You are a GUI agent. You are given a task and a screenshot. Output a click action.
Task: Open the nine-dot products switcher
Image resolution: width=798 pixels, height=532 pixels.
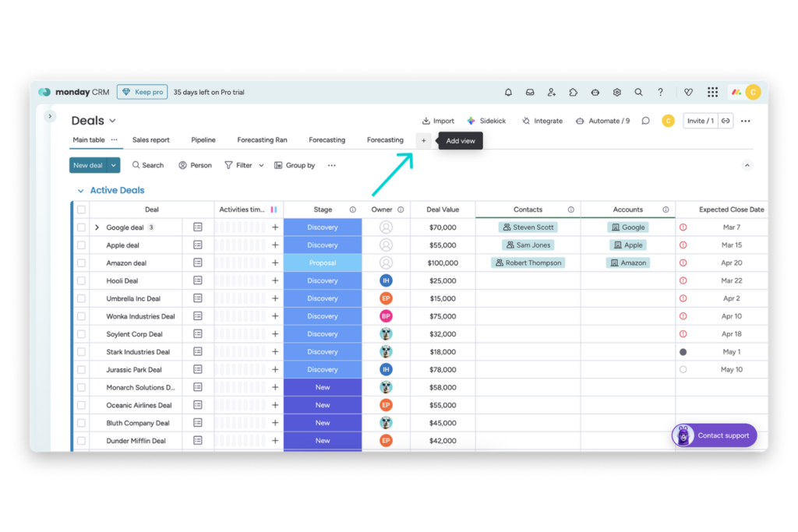(712, 92)
